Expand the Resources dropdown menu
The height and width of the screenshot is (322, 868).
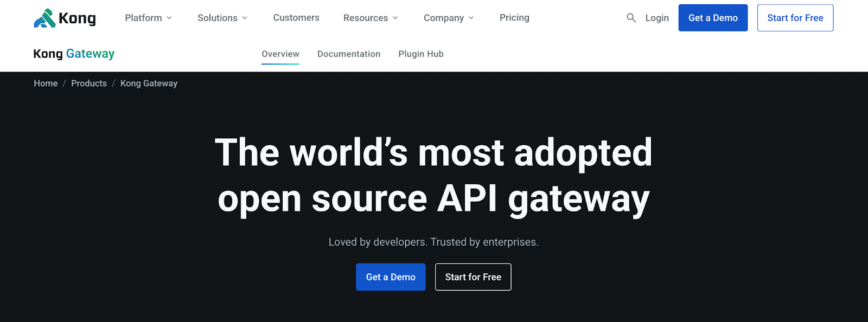point(371,18)
